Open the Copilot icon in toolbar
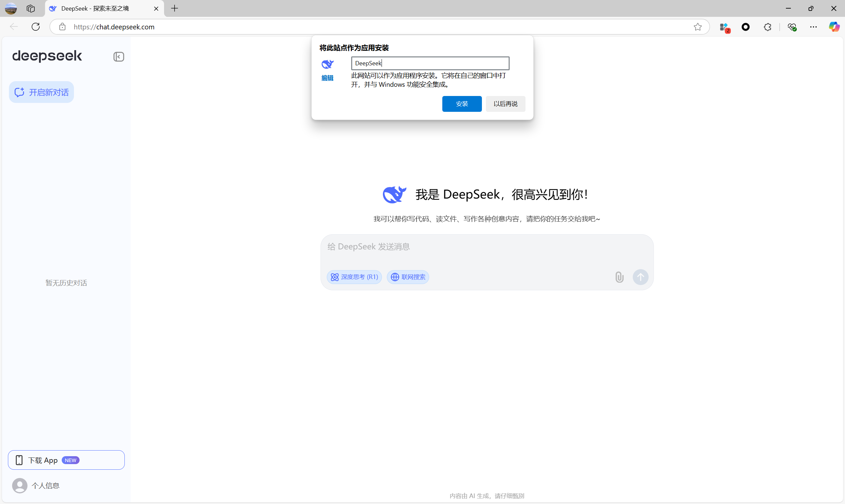 833,27
